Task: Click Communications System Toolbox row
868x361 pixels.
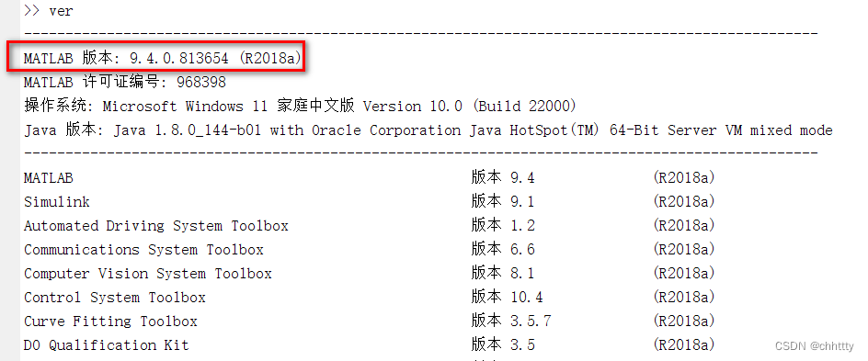Action: click(370, 249)
